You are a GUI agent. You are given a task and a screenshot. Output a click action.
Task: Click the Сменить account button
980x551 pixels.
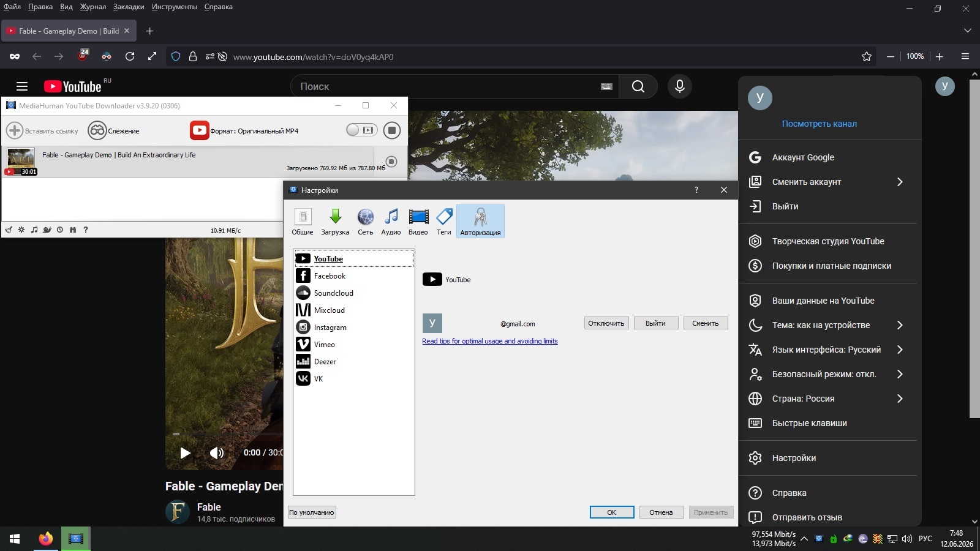pos(706,323)
